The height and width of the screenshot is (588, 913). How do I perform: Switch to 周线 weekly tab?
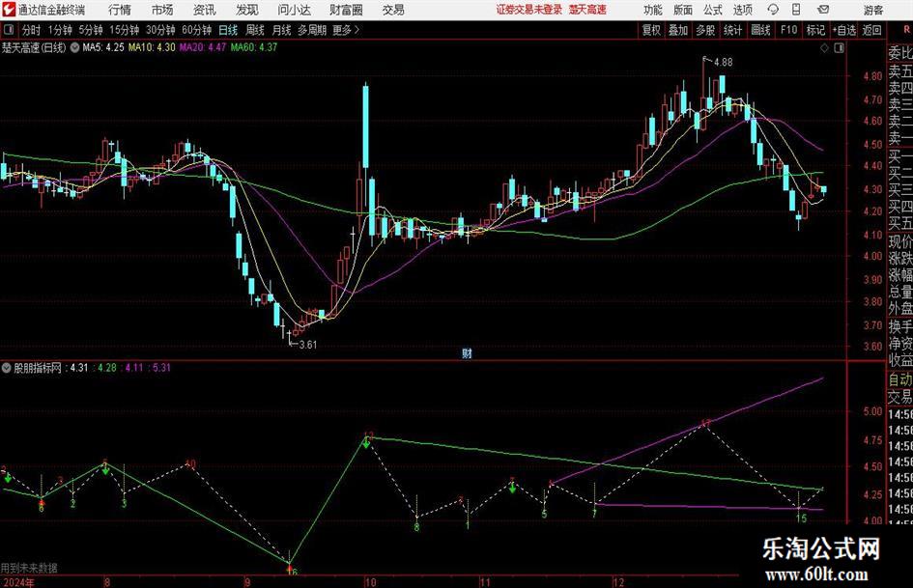tap(255, 30)
